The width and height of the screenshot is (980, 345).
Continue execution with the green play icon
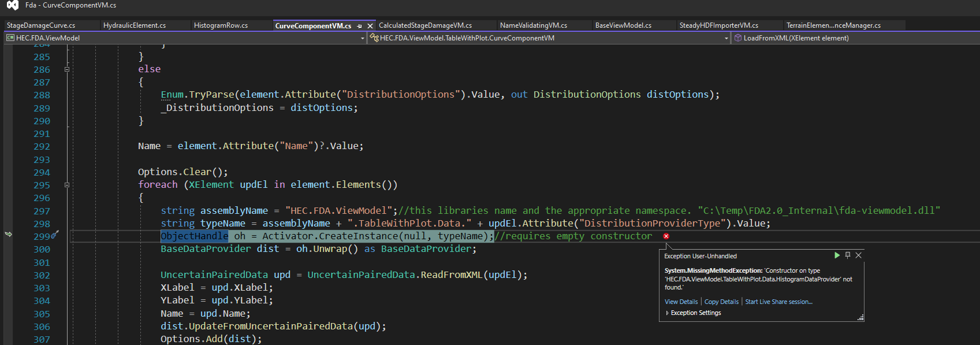tap(837, 255)
